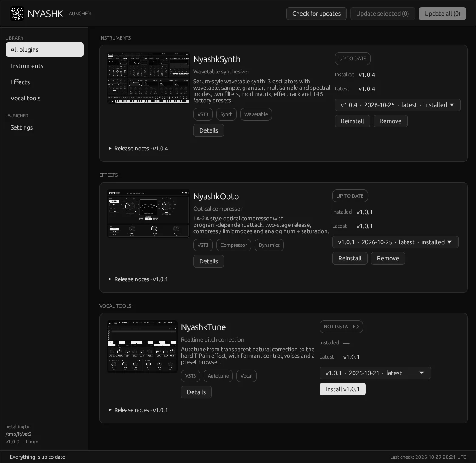Click the NOT INSTALLED badge
476x463 pixels.
(341, 327)
